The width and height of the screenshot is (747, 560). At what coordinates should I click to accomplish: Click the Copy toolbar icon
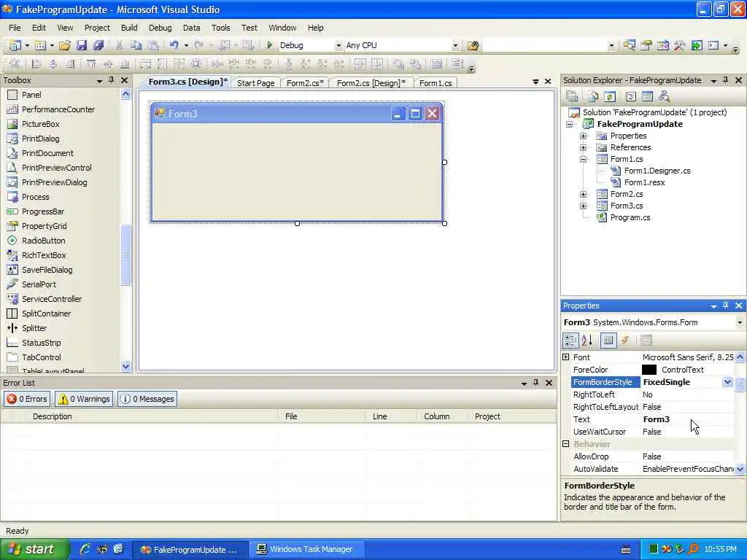pyautogui.click(x=136, y=45)
